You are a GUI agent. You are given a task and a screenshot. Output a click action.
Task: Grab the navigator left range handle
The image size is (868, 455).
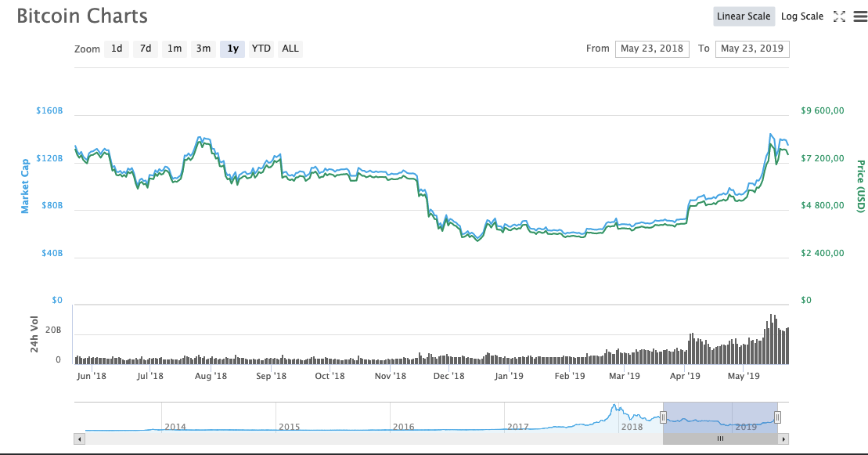pos(663,417)
